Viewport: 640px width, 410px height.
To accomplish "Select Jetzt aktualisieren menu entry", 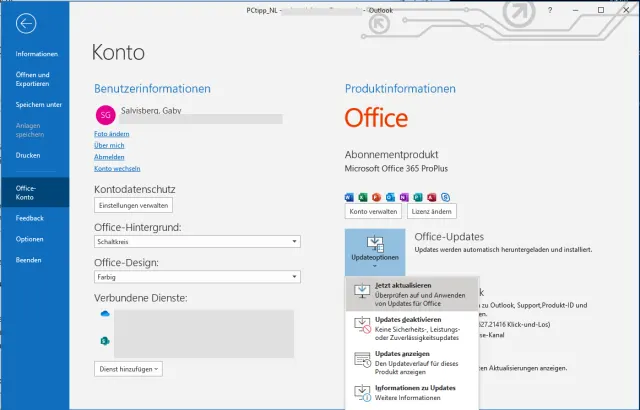I will [412, 294].
